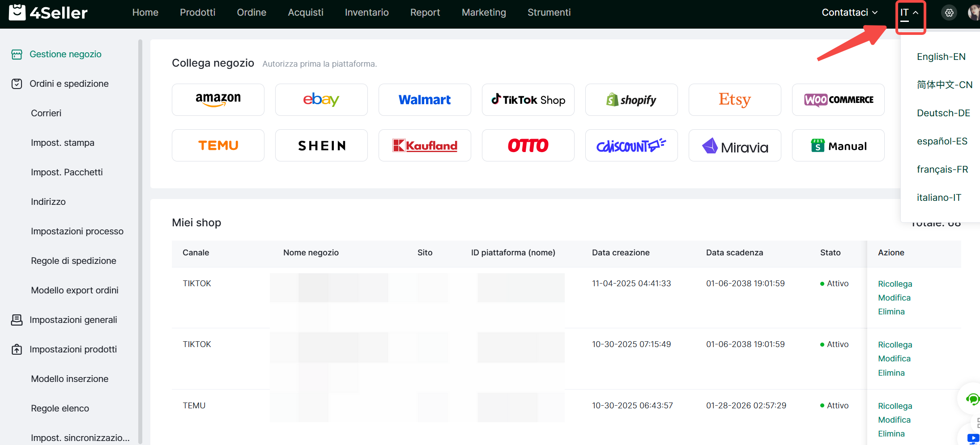Viewport: 980px width, 445px height.
Task: Open the settings gear icon
Action: click(x=949, y=13)
